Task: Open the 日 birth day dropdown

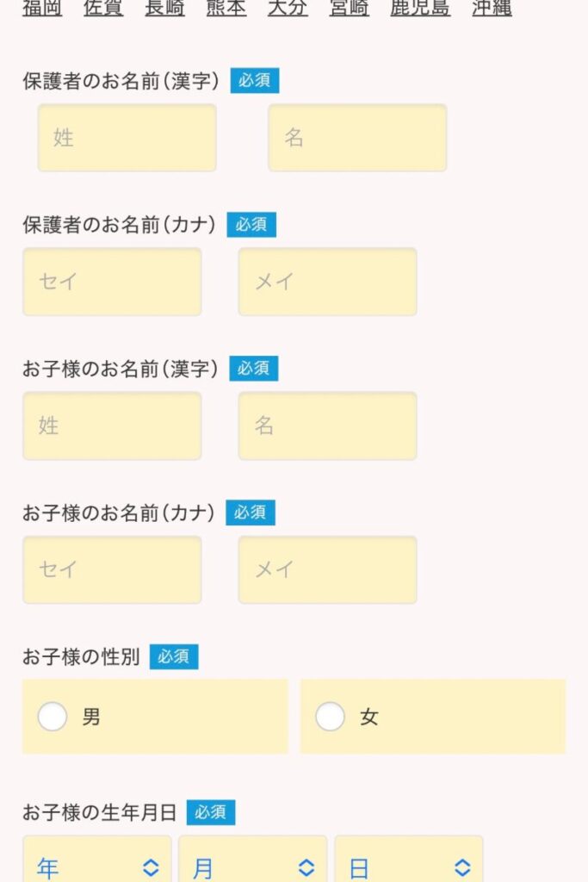Action: [408, 865]
